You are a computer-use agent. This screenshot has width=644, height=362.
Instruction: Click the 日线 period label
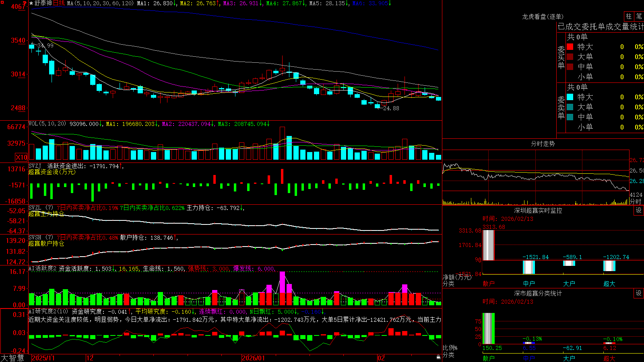click(x=59, y=3)
